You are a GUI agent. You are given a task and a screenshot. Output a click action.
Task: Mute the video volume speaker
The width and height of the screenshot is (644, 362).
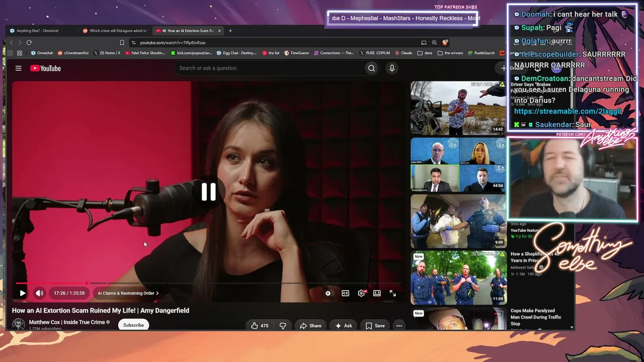(x=39, y=293)
